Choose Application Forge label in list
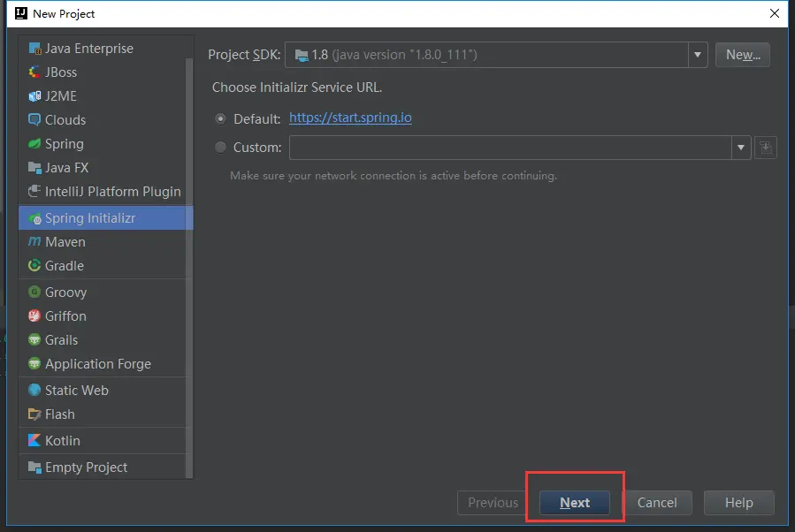Screen dimensions: 795x532 [98, 364]
